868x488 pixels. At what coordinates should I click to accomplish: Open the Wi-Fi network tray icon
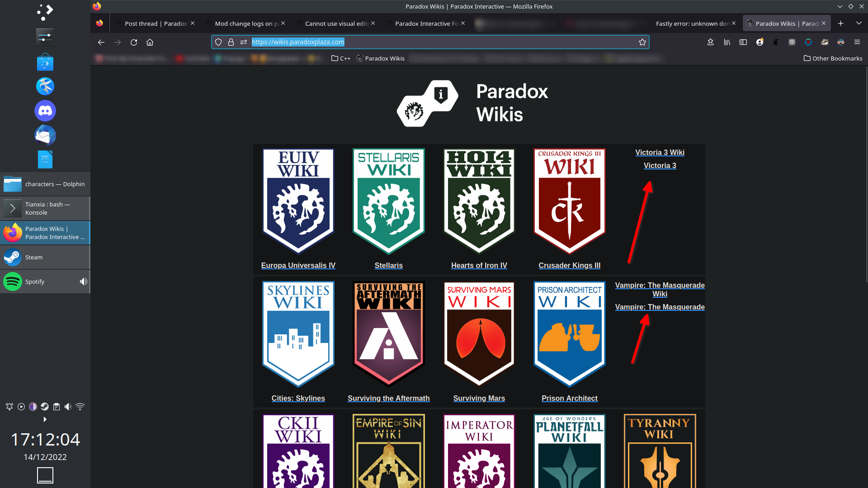point(80,407)
